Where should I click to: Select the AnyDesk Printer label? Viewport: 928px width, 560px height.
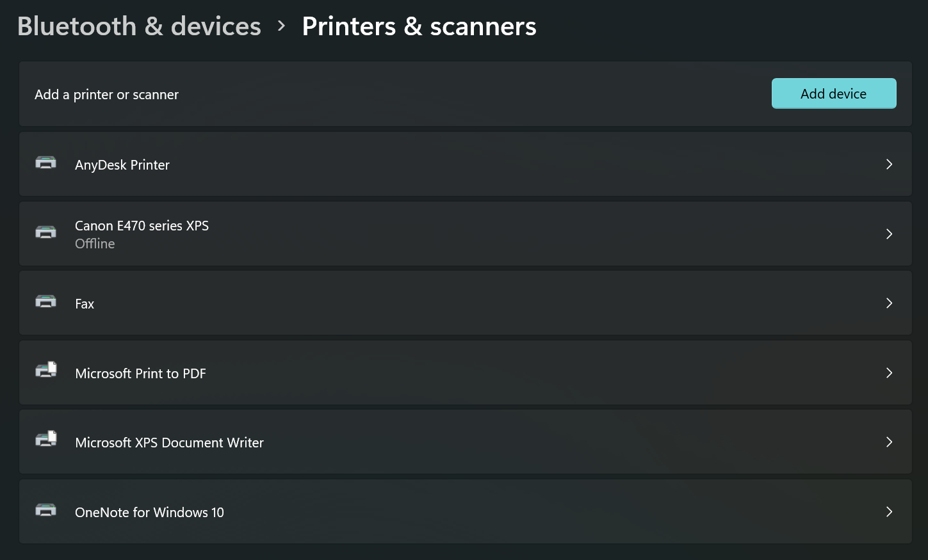point(122,165)
